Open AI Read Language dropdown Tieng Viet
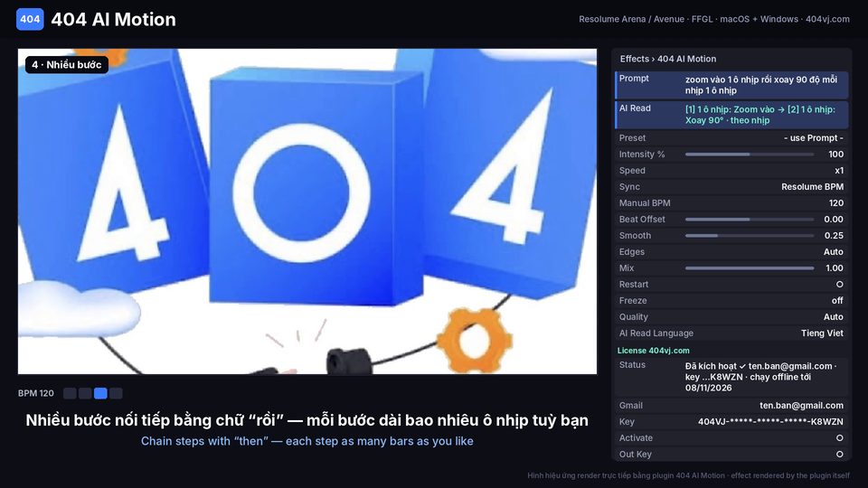The image size is (868, 488). [822, 333]
